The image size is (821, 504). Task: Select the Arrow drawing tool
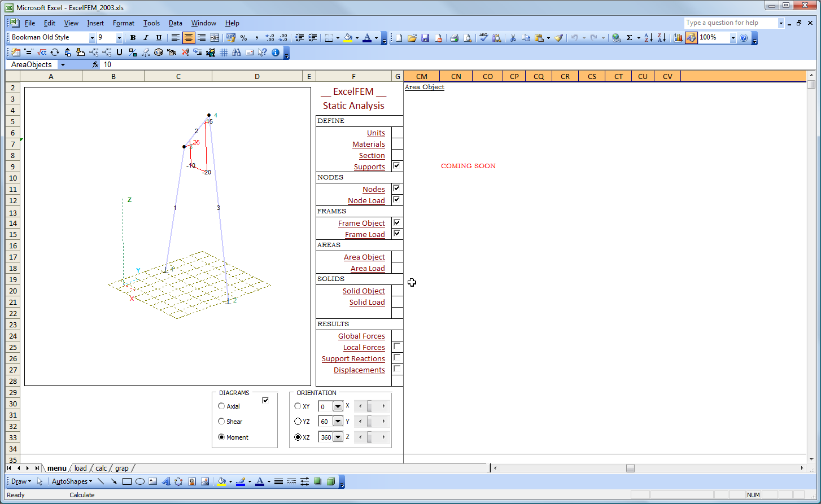click(114, 481)
